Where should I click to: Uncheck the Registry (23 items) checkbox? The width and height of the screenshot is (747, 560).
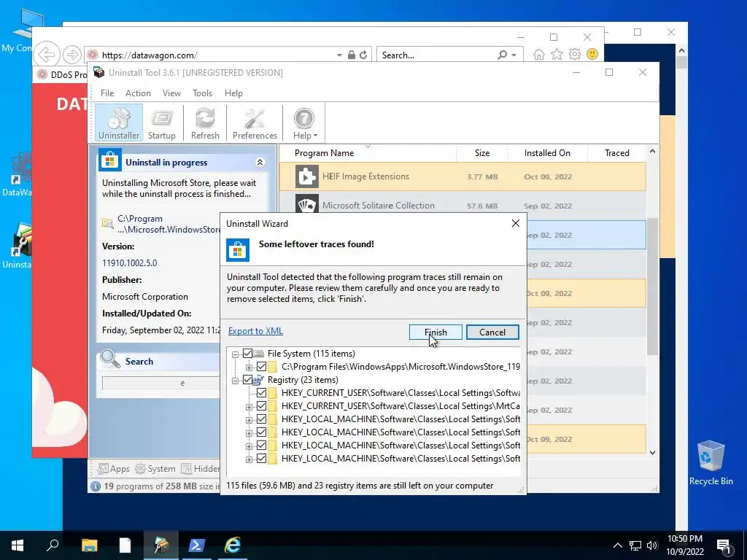tap(247, 379)
